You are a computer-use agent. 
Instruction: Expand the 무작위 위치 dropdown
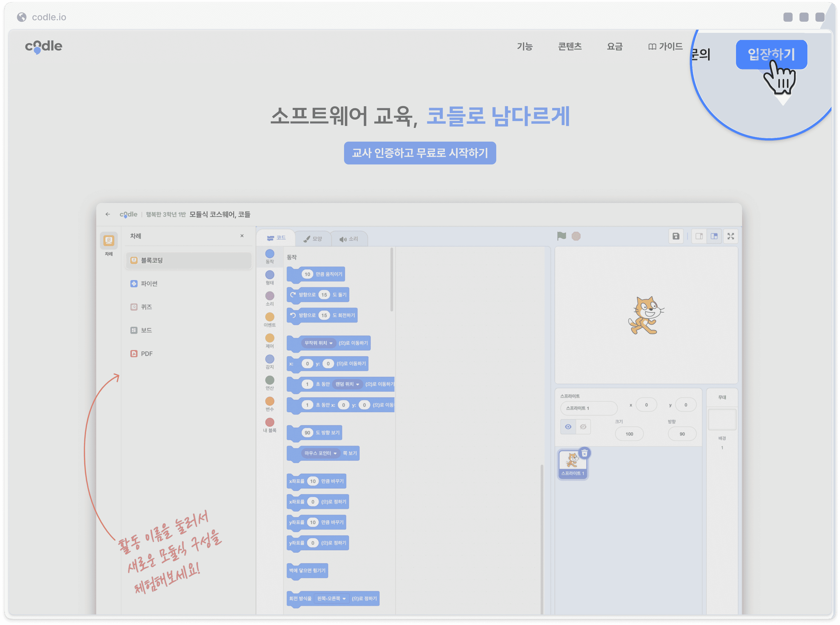pyautogui.click(x=318, y=343)
